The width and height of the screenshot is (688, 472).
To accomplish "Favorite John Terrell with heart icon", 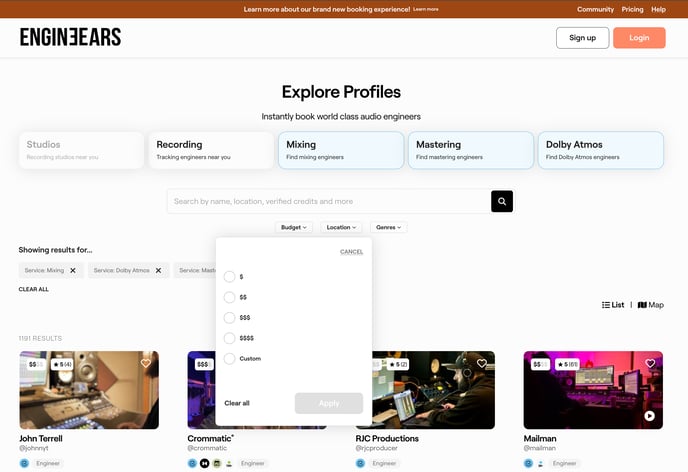I will (x=146, y=363).
